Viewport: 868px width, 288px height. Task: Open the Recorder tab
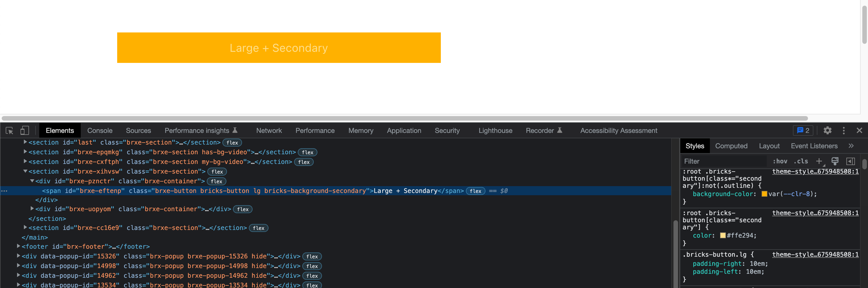click(544, 131)
